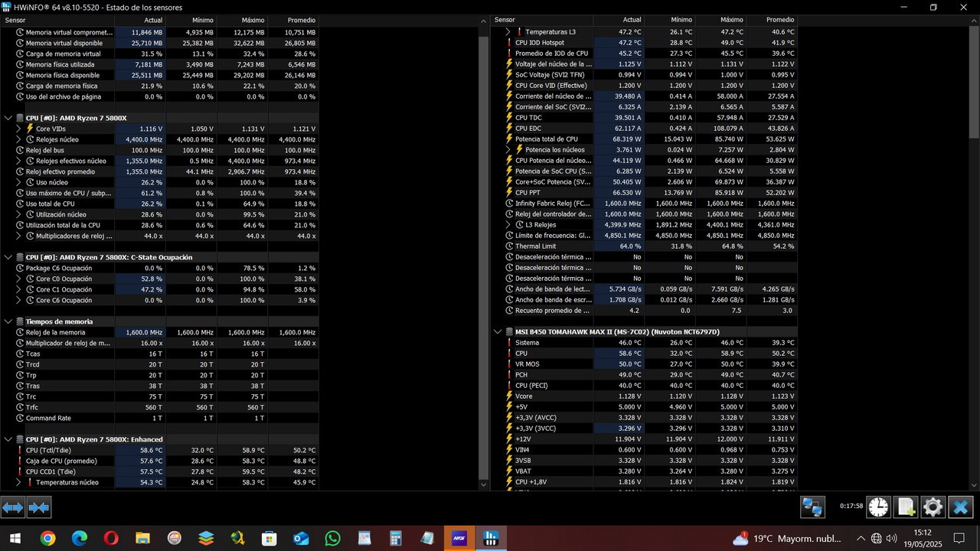
Task: Show hidden tray icons chevron
Action: pyautogui.click(x=861, y=539)
